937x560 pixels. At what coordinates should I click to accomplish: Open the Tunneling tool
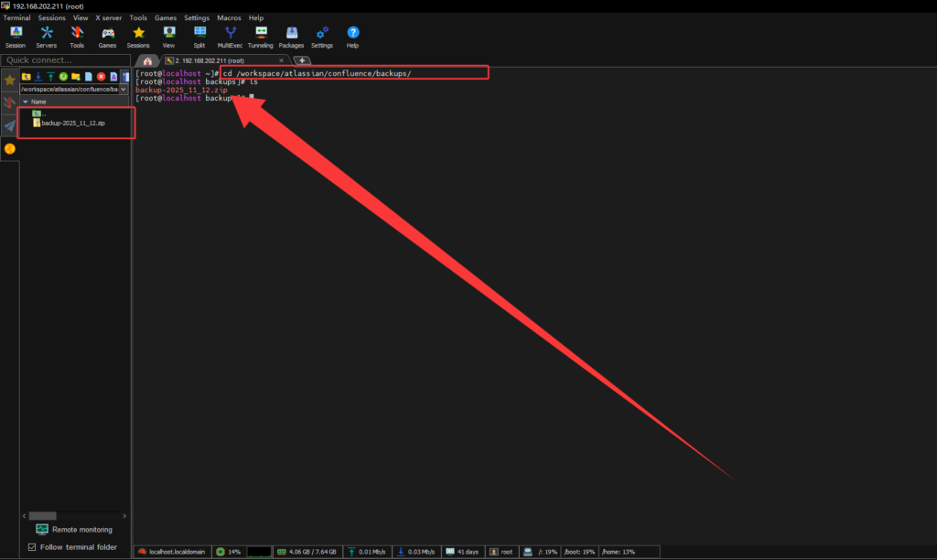pyautogui.click(x=260, y=36)
